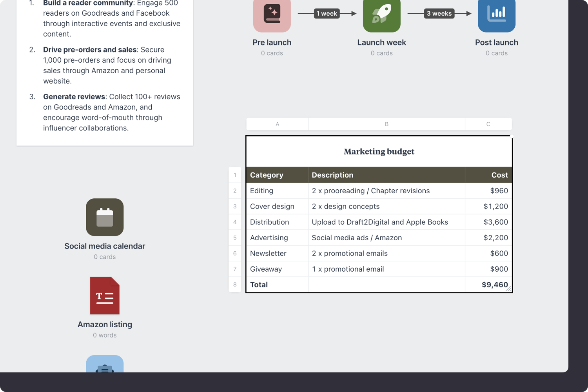588x392 pixels.
Task: Click the 'Distribution' cell
Action: 277,222
